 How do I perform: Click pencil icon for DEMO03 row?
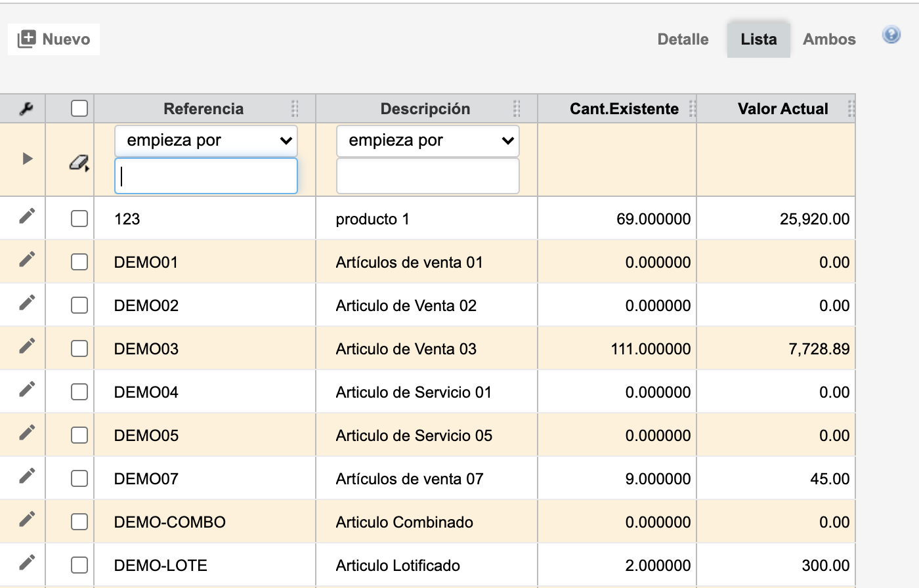[27, 346]
